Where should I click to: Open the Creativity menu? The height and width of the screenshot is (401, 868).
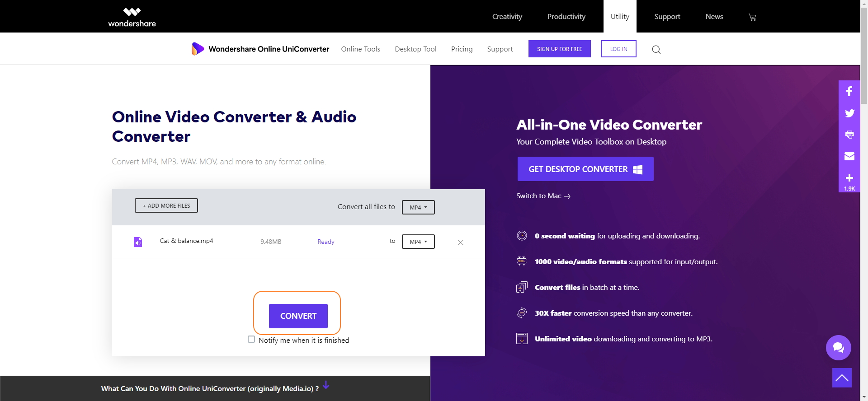(507, 16)
